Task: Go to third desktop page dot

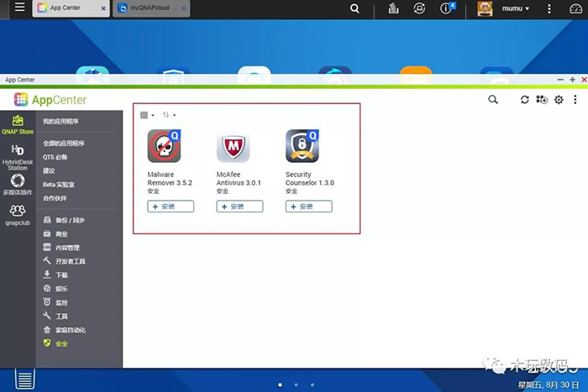Action: 312,385
